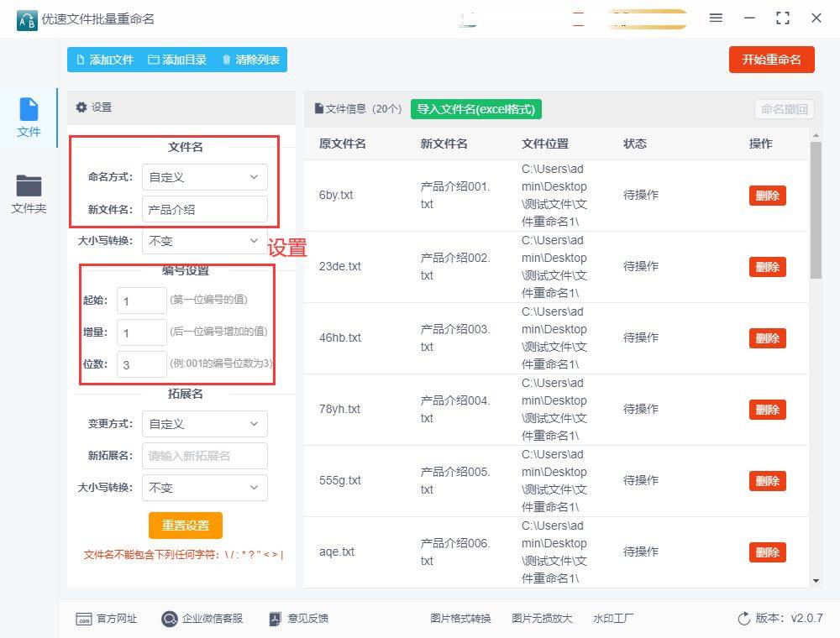Click the Add Directory (添加目录) button
This screenshot has height=638, width=840.
pos(177,60)
